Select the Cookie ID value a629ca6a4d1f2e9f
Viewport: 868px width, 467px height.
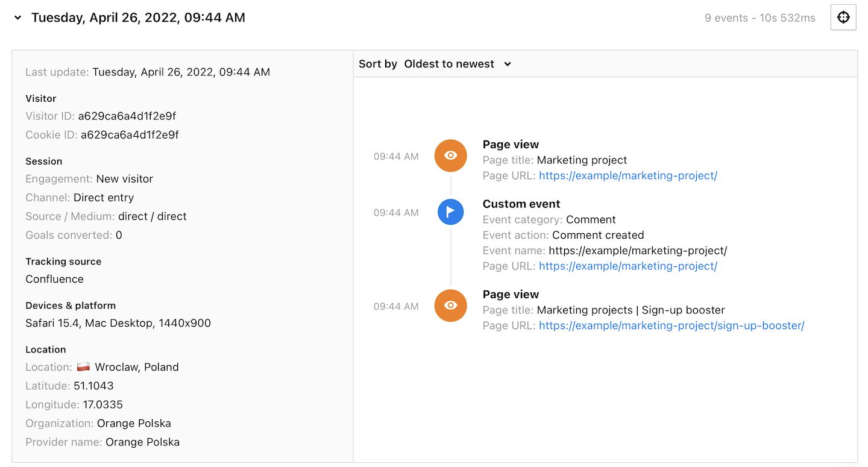click(x=130, y=135)
